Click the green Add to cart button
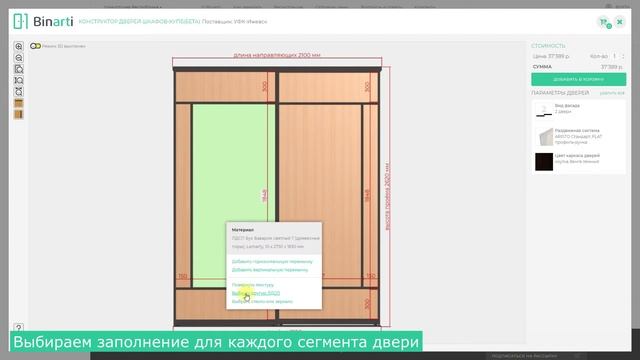Image resolution: width=640 pixels, height=360 pixels. pyautogui.click(x=578, y=79)
